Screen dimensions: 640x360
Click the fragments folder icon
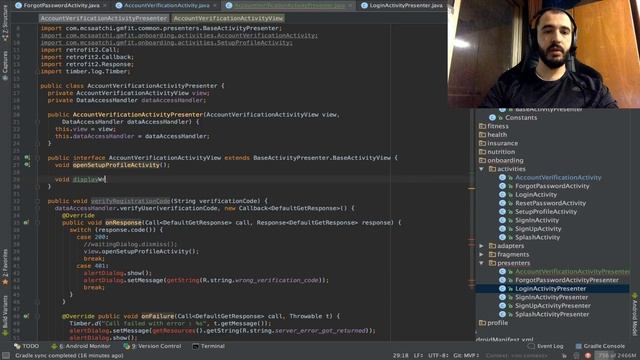492,255
